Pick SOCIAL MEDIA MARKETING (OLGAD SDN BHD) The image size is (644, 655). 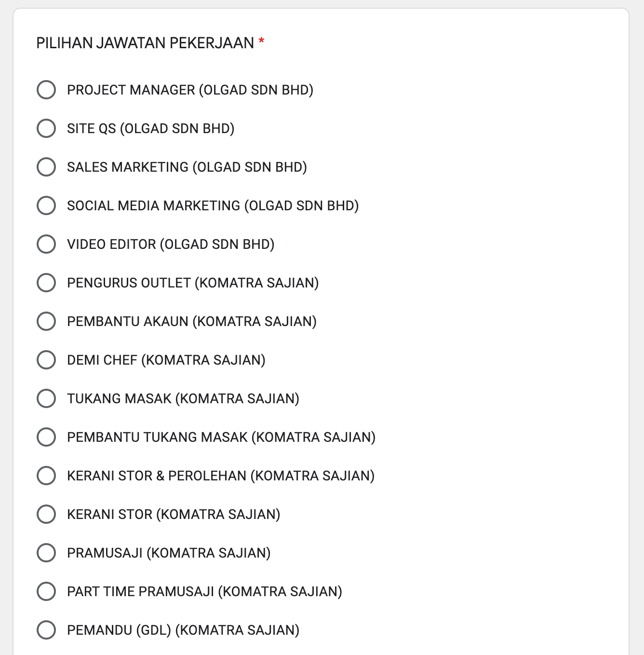(46, 205)
